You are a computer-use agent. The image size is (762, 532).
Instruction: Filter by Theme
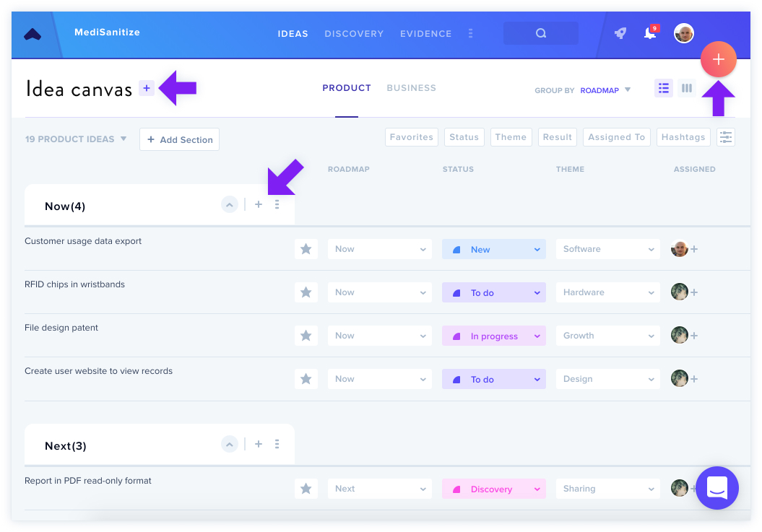coord(511,137)
